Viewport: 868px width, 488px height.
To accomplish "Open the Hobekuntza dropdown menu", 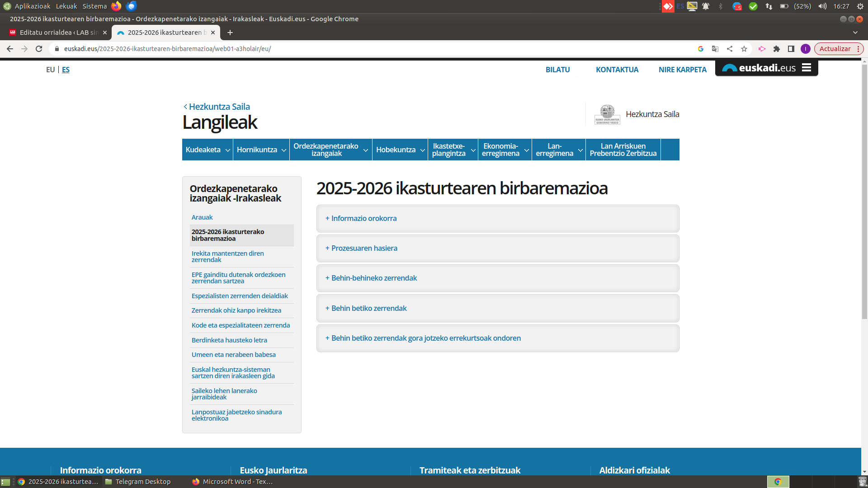I will (x=400, y=150).
